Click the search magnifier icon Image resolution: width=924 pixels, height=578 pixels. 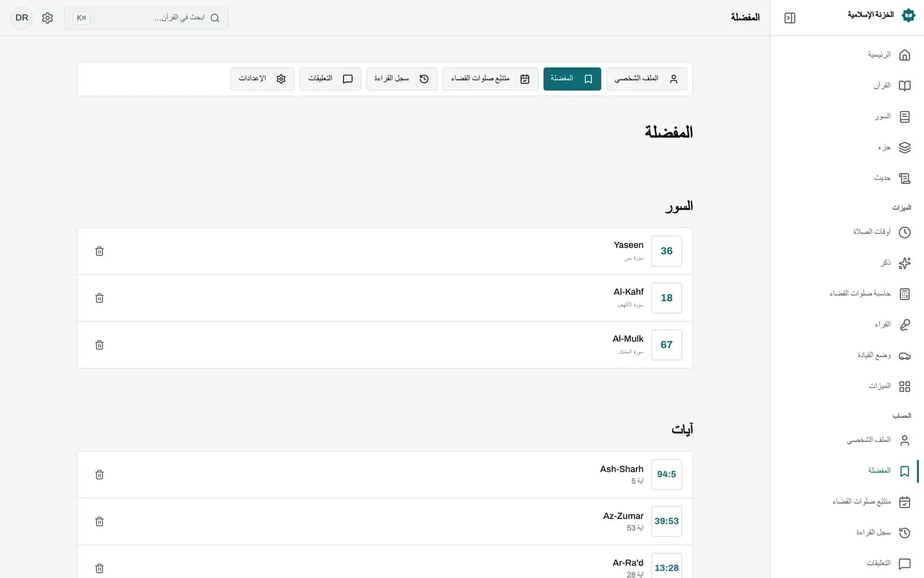tap(215, 18)
